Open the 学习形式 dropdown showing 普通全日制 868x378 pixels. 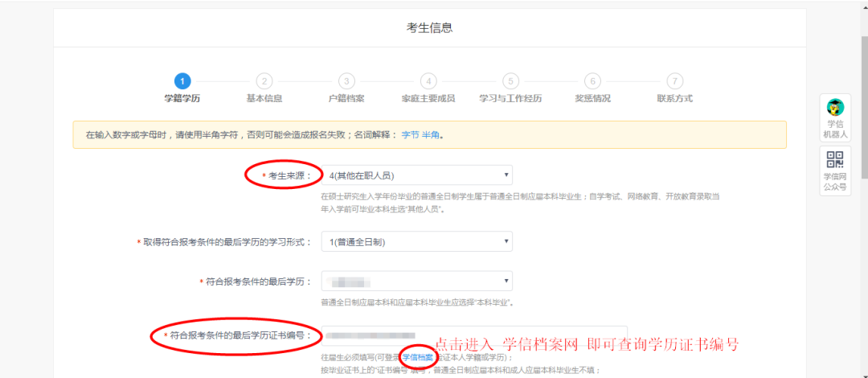(416, 241)
